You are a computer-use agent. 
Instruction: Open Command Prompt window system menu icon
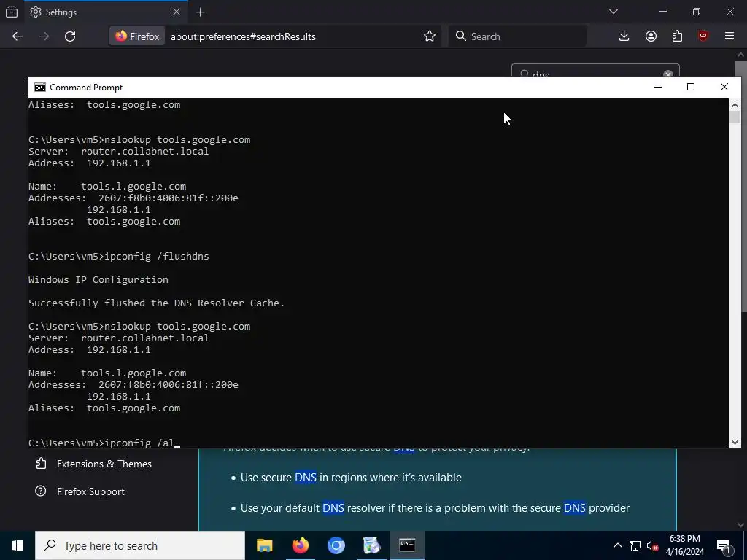point(40,87)
